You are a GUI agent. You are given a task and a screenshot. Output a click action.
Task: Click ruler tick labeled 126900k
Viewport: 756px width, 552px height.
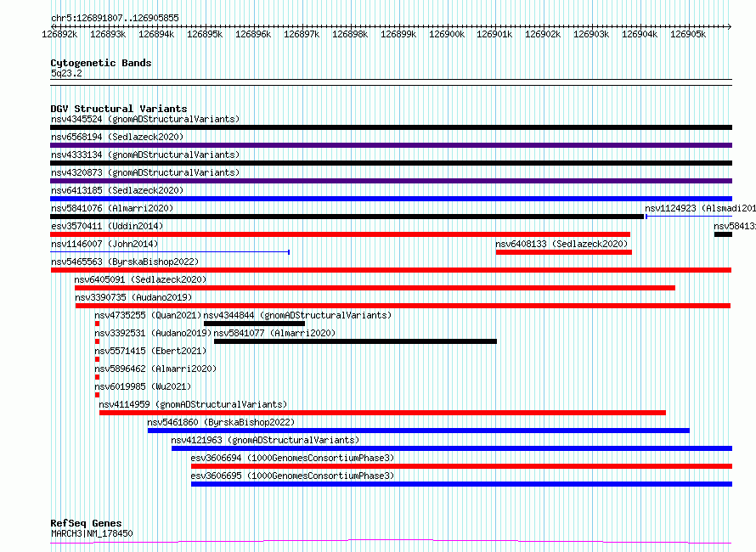447,34
